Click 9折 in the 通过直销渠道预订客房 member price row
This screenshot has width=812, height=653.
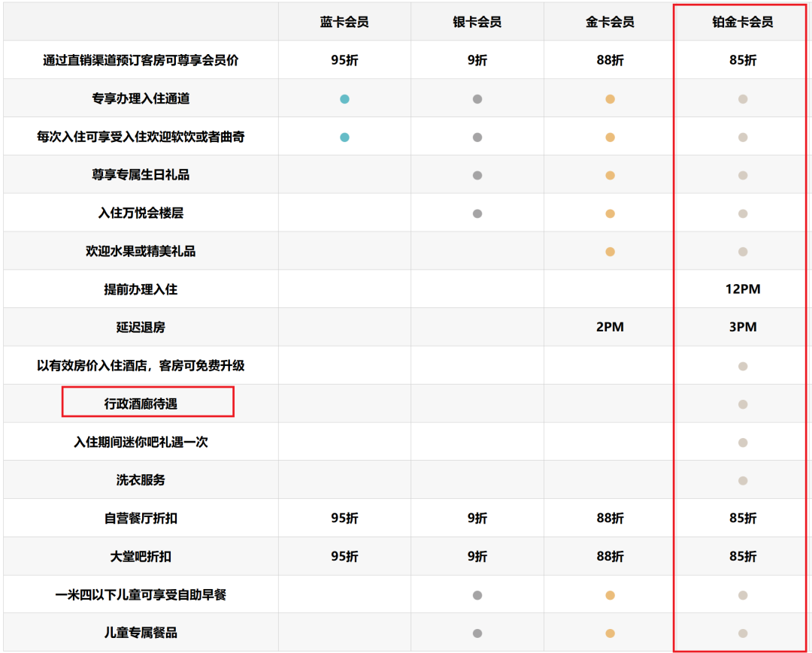[x=477, y=60]
